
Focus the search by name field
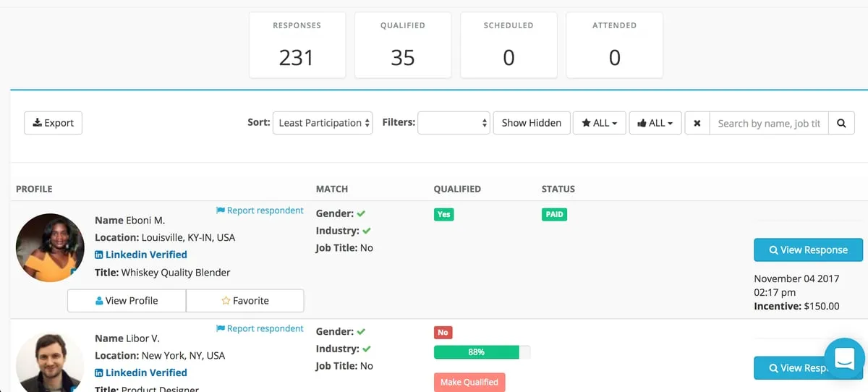pos(769,123)
